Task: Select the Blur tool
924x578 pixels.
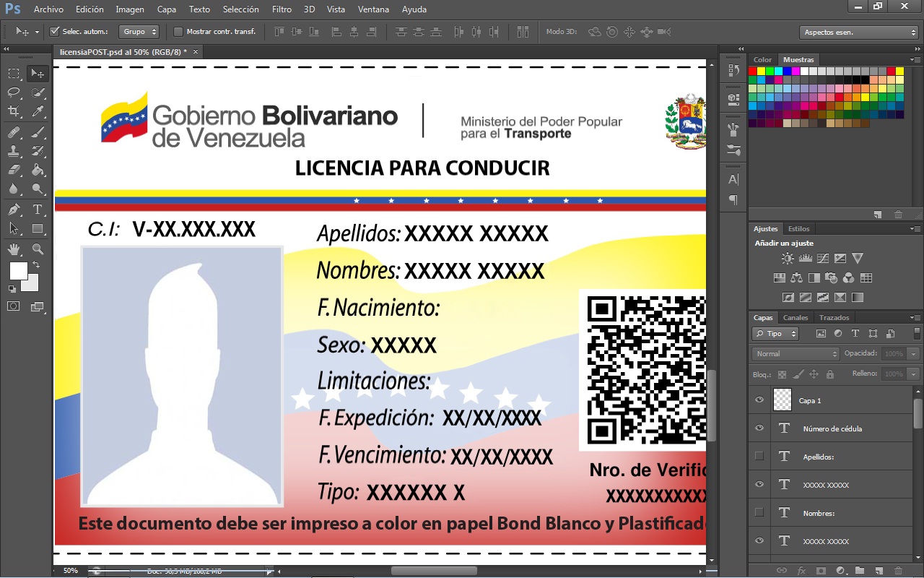Action: point(14,189)
